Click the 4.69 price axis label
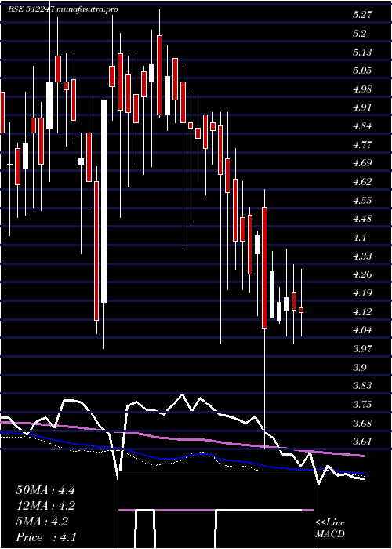The height and width of the screenshot is (549, 392). (x=362, y=163)
